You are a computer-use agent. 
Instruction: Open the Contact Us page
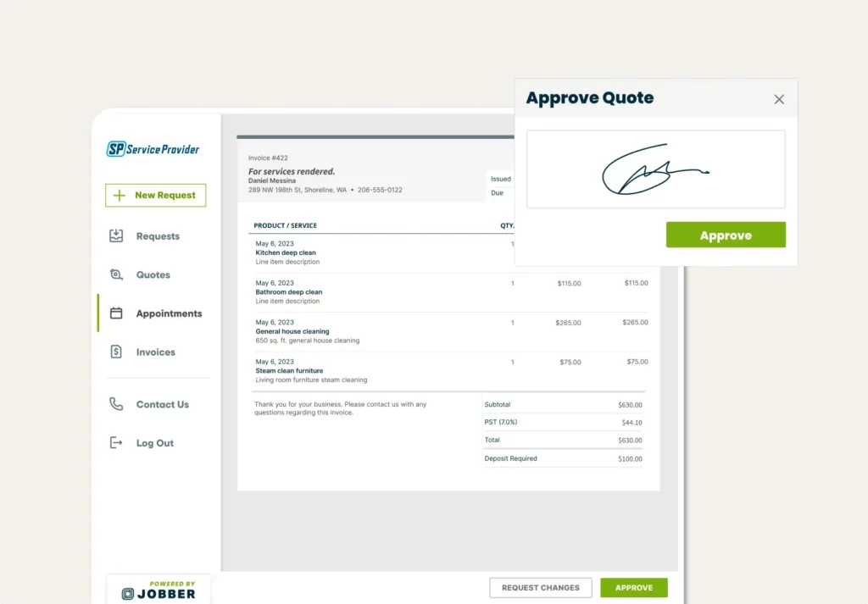point(162,404)
